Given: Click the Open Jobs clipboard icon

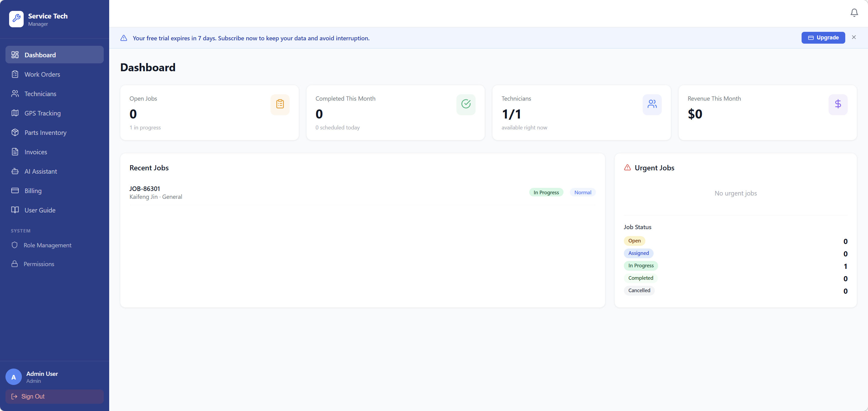Looking at the screenshot, I should click(x=280, y=104).
